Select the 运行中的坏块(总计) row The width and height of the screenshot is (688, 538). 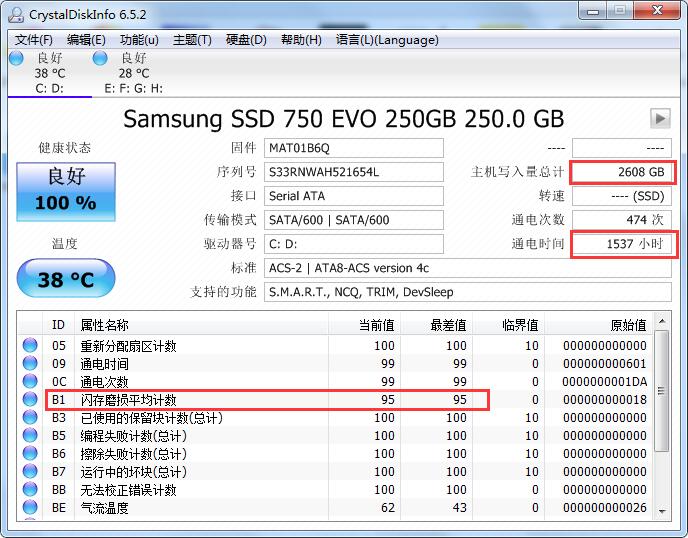[336, 471]
